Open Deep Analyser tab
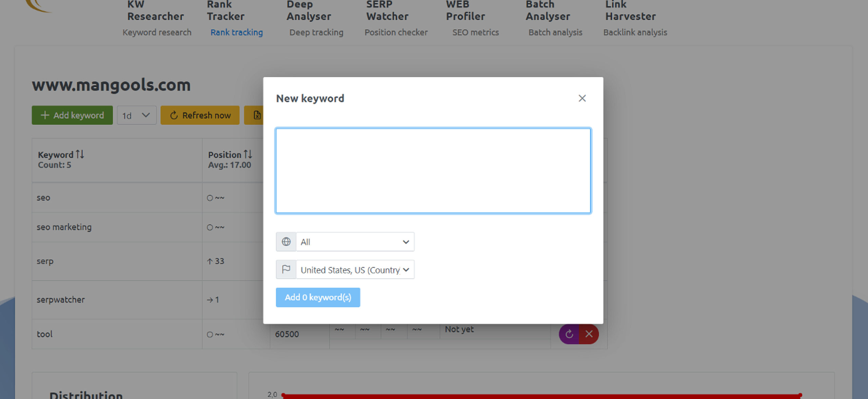The height and width of the screenshot is (399, 868). pos(309,11)
